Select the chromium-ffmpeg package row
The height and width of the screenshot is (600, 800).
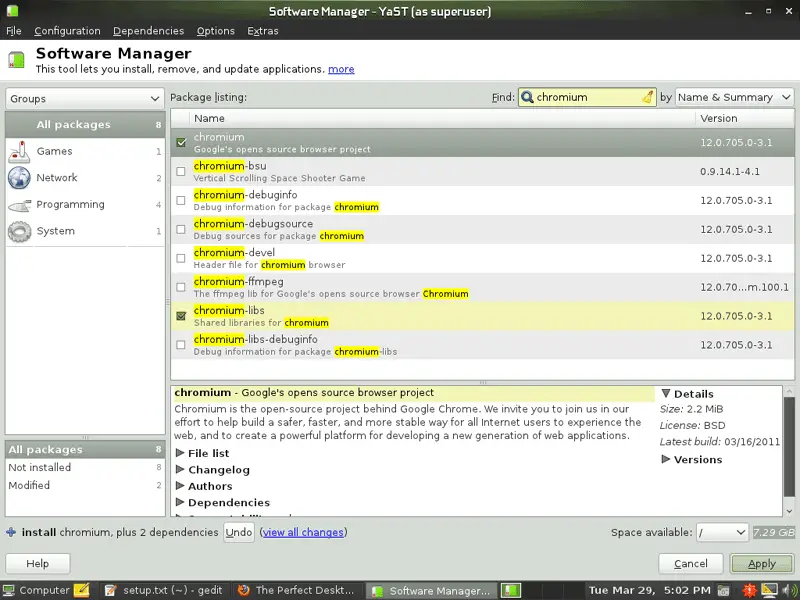(x=482, y=287)
